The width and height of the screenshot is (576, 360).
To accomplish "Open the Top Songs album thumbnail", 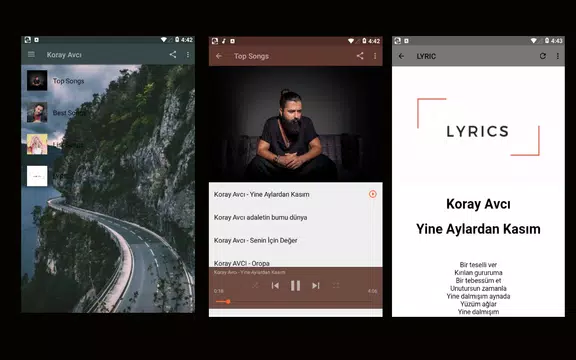I will tap(37, 80).
